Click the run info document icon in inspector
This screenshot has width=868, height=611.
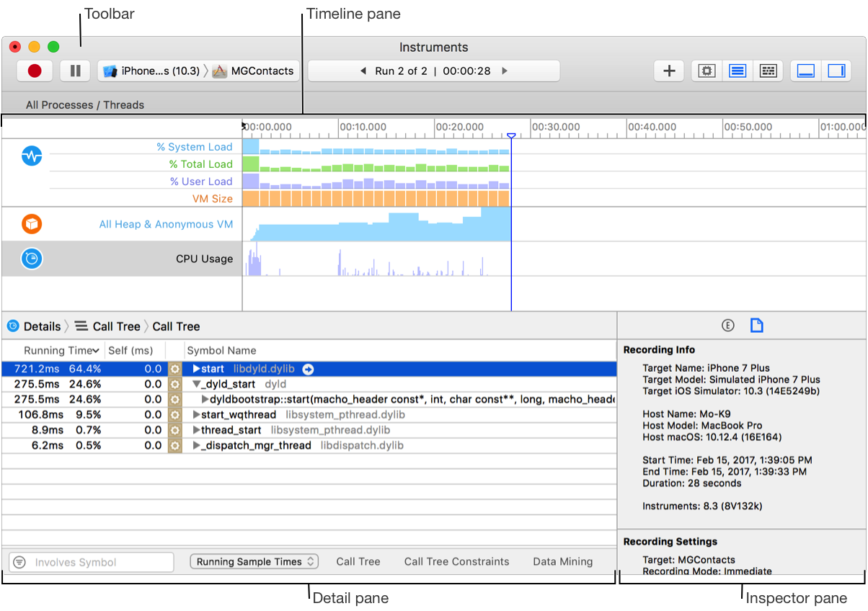point(756,325)
